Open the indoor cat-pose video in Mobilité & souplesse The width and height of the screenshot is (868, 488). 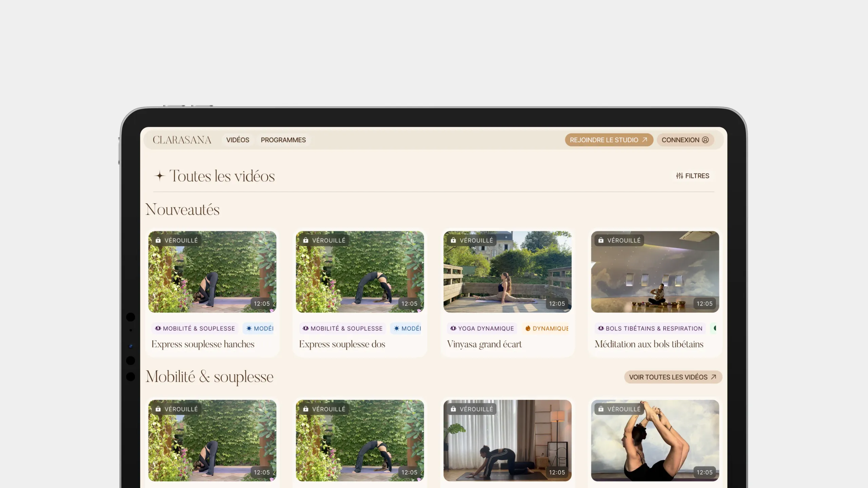pos(507,441)
